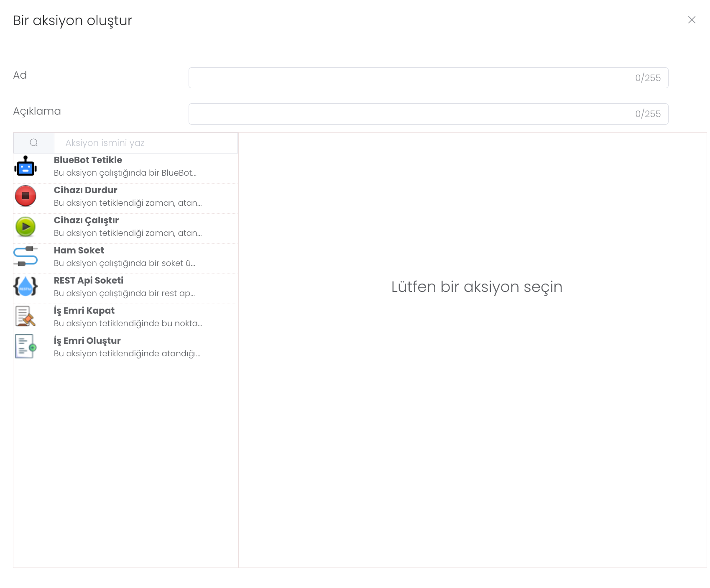Click the red Cihazı Durdur stop icon
This screenshot has height=588, width=710.
pyautogui.click(x=26, y=196)
